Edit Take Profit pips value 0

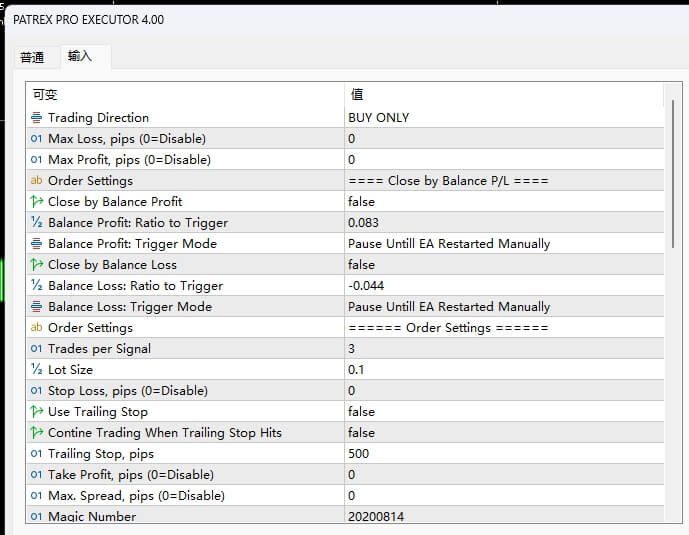[504, 475]
